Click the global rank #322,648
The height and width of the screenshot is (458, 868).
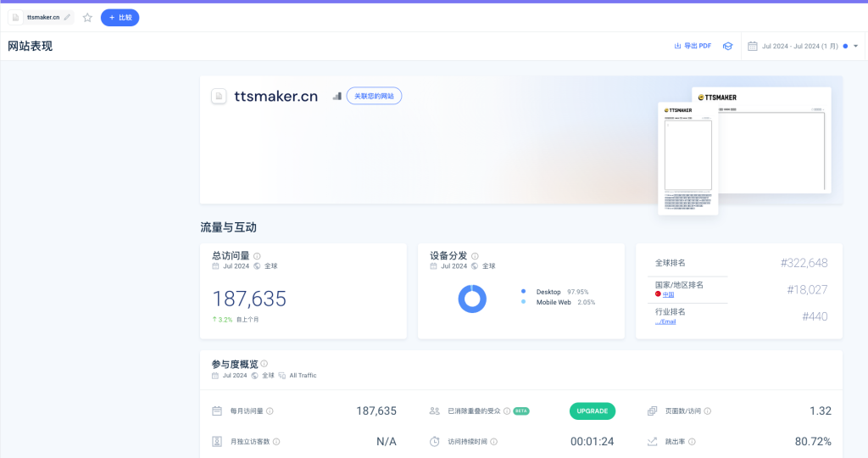pos(804,263)
